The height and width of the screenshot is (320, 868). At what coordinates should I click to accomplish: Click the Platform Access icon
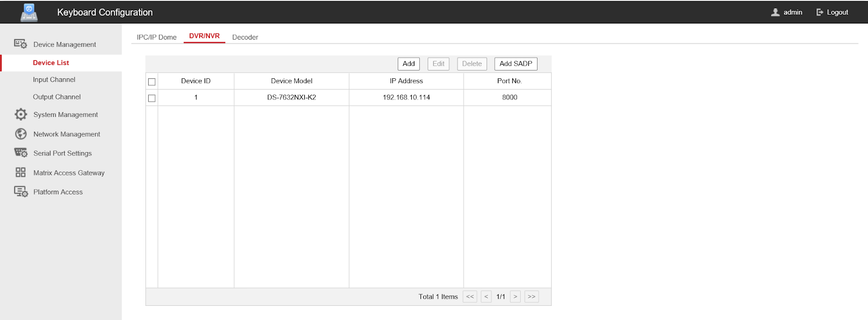tap(21, 192)
